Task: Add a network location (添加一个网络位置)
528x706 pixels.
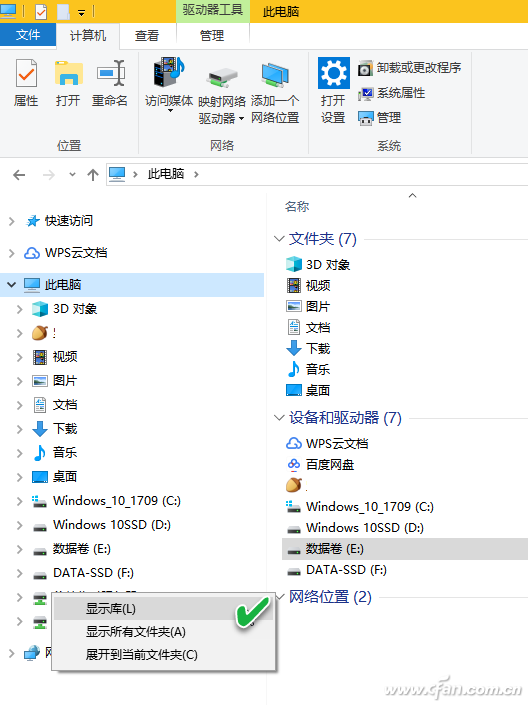Action: coord(275,93)
